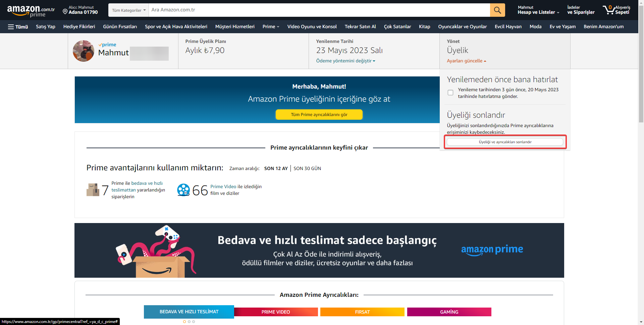Select Tekrar Satın Al

[x=360, y=27]
